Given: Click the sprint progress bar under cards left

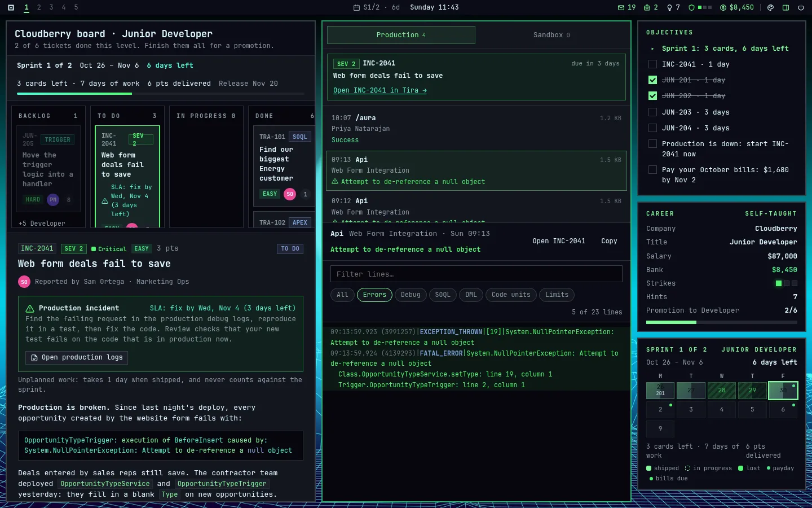Looking at the screenshot, I should [161, 94].
